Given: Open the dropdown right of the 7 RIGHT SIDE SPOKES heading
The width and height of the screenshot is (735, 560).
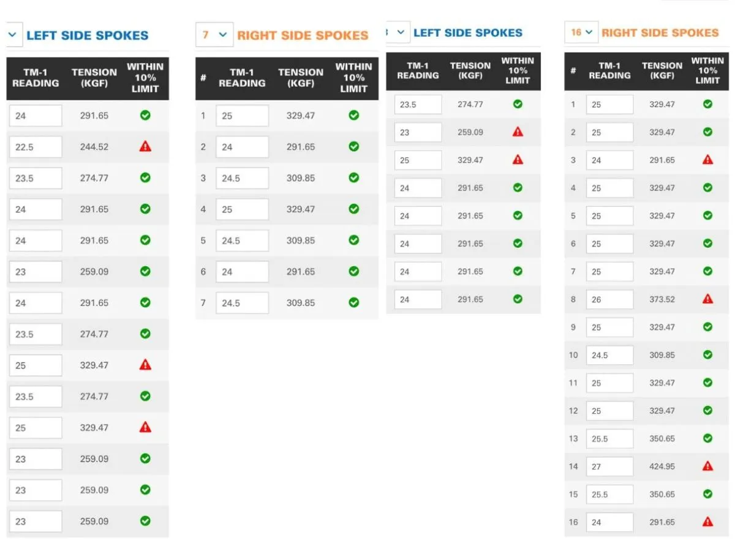Looking at the screenshot, I should coord(398,32).
